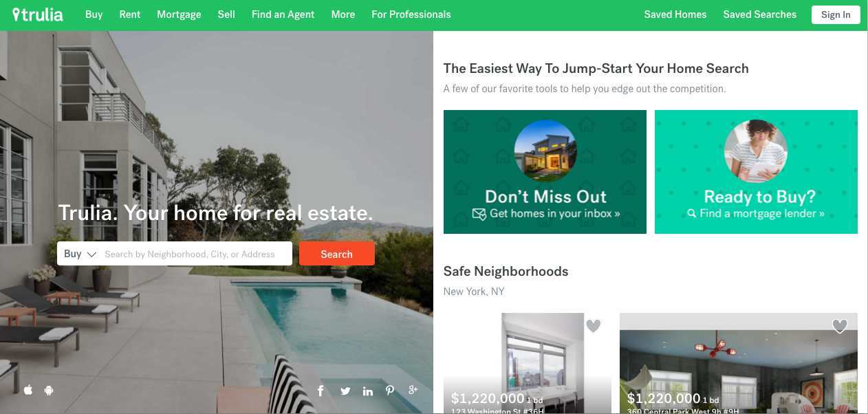The height and width of the screenshot is (414, 868).
Task: Open the More navigation menu
Action: point(343,14)
